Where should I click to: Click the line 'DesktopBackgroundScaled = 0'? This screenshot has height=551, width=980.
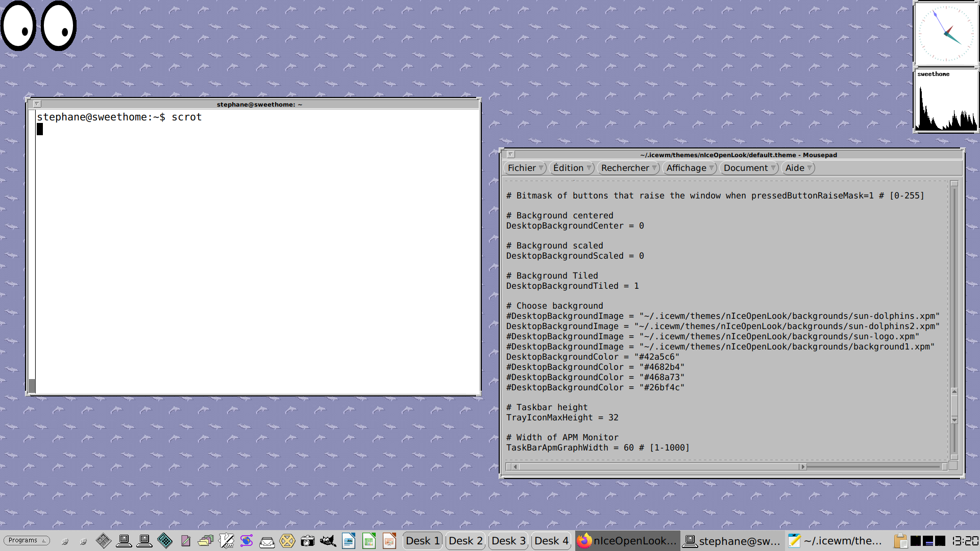(x=575, y=256)
